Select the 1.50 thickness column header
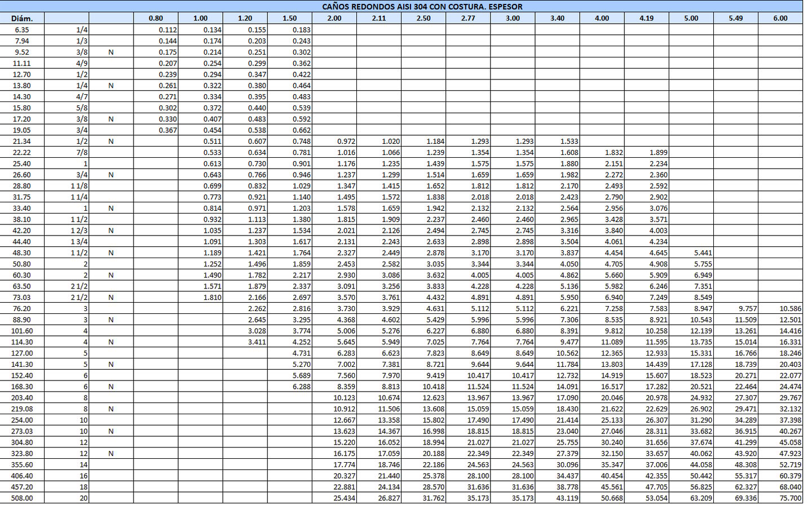Screen dimensions: 812x514 click(289, 18)
